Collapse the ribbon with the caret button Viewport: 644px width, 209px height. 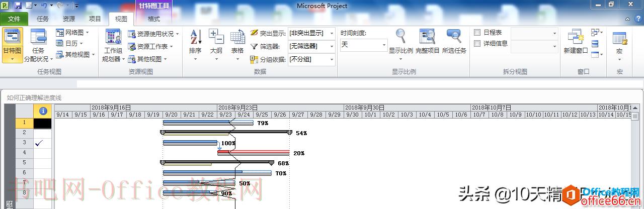[627, 19]
